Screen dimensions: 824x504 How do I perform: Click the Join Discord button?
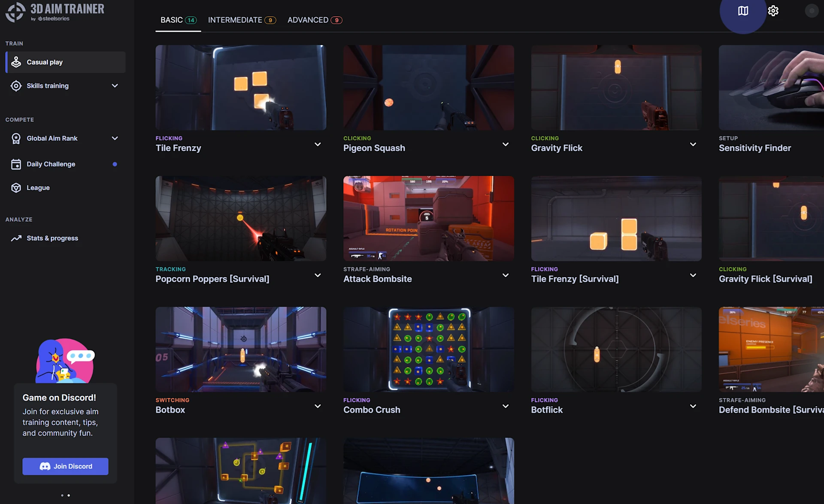pos(65,466)
